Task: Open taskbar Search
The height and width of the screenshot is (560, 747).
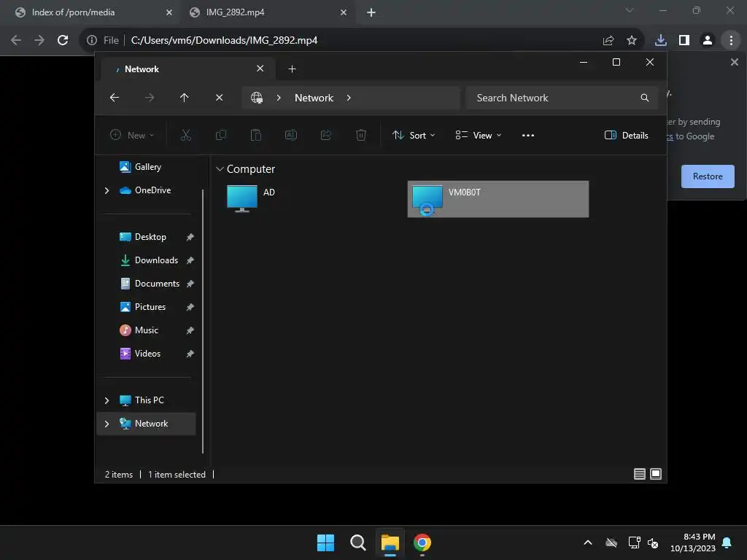Action: click(x=357, y=542)
